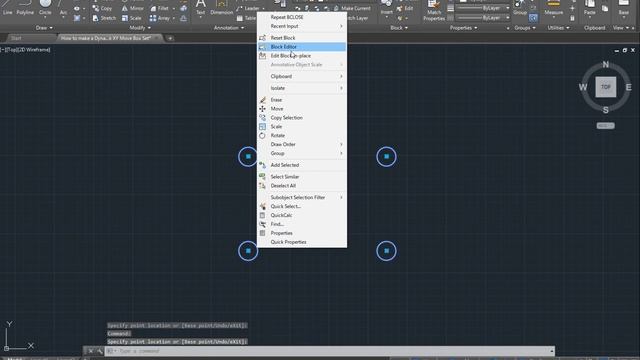Select the Line tool in ribbon
The image size is (640, 360).
pos(7,7)
